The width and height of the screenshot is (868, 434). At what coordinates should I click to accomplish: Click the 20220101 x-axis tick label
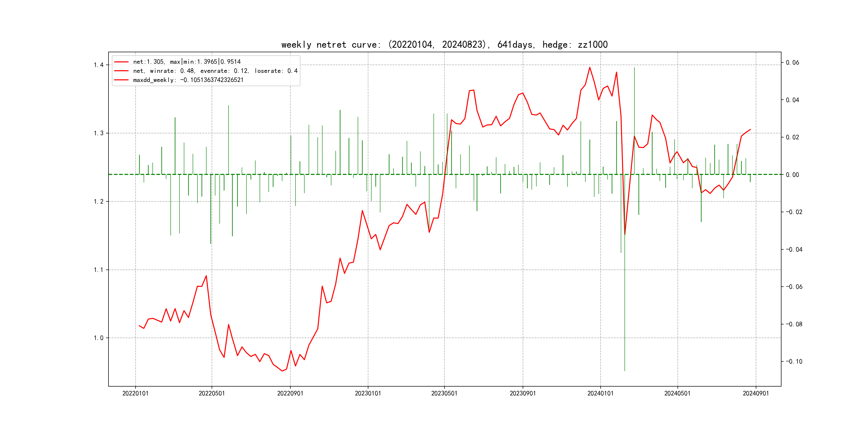click(135, 393)
